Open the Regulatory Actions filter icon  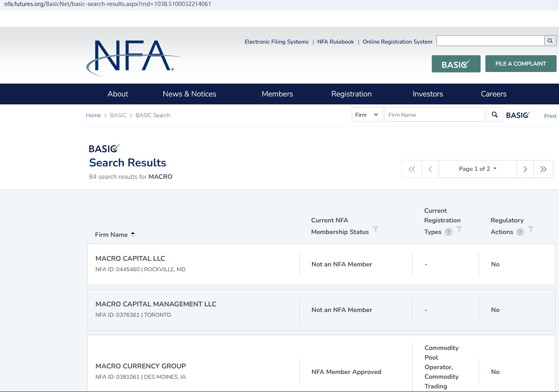(531, 229)
